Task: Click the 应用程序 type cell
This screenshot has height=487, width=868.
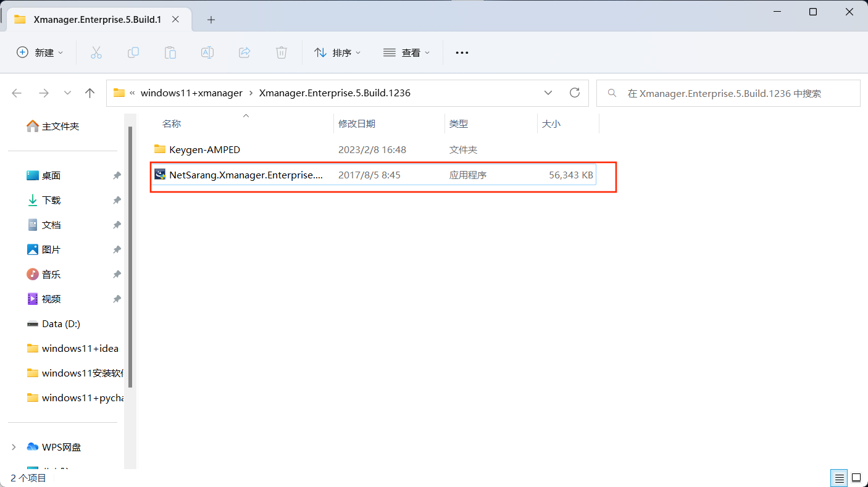Action: point(468,175)
